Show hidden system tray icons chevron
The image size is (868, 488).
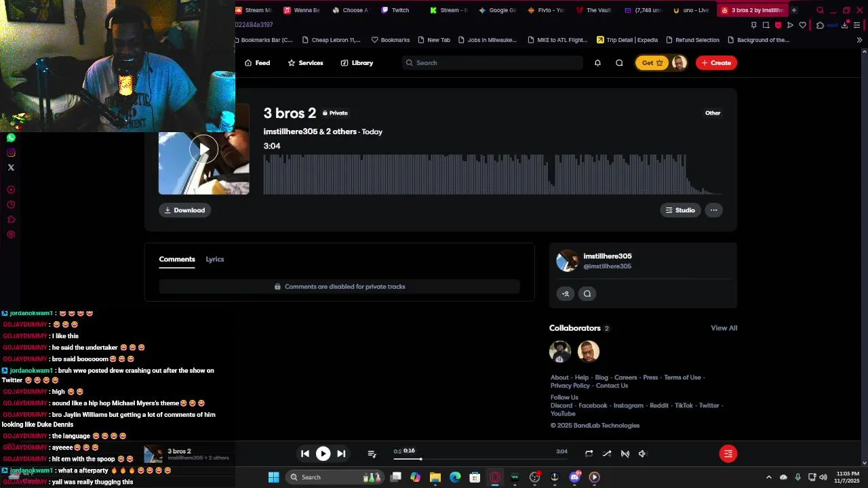click(769, 477)
